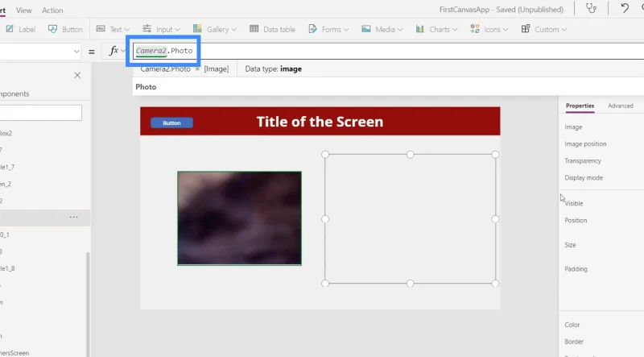Viewport: 644px width, 357px height.
Task: Select the Title of the Screen label
Action: tap(320, 122)
